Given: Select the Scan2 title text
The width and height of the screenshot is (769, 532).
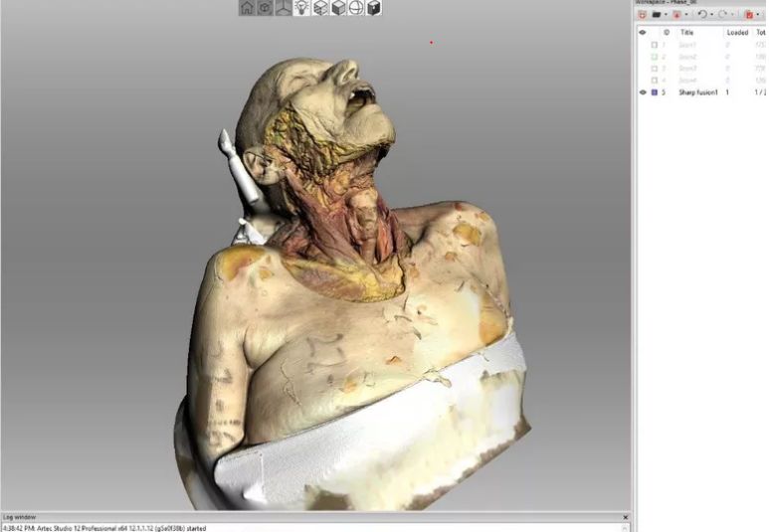Looking at the screenshot, I should [x=687, y=57].
